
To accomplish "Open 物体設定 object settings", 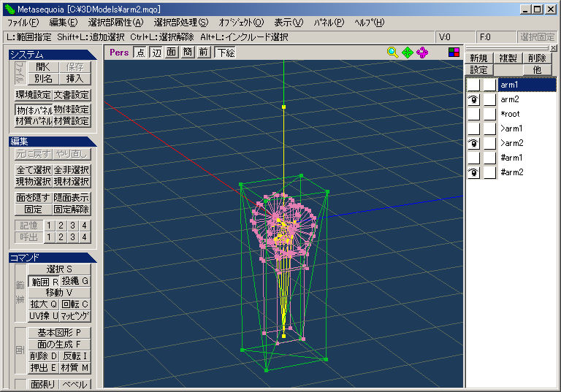I will 72,109.
